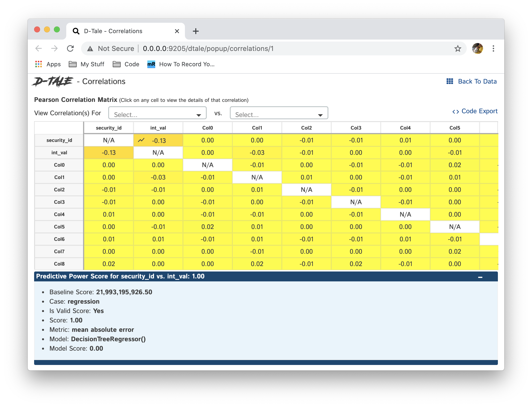Select the D-Tale - Correlations tab
Viewport: 532px width, 407px height.
click(113, 31)
